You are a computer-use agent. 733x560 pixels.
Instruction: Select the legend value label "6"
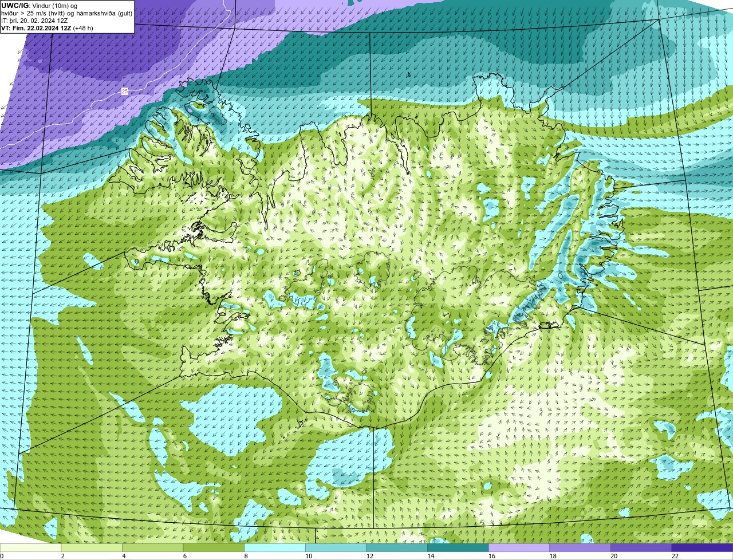(x=184, y=556)
